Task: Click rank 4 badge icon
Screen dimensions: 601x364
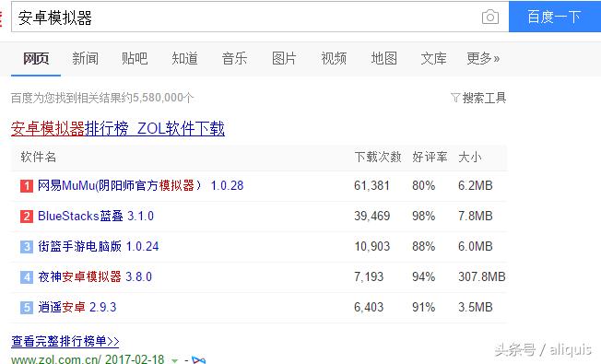Action: 27,277
